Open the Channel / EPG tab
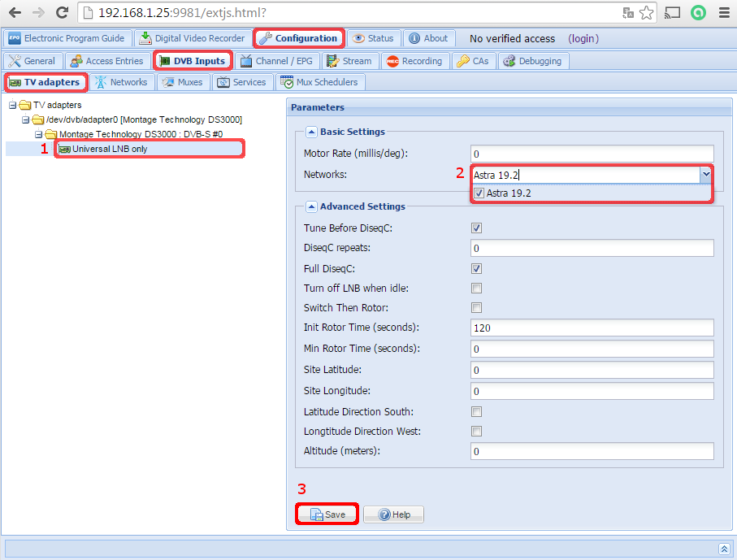The height and width of the screenshot is (560, 737). 277,61
